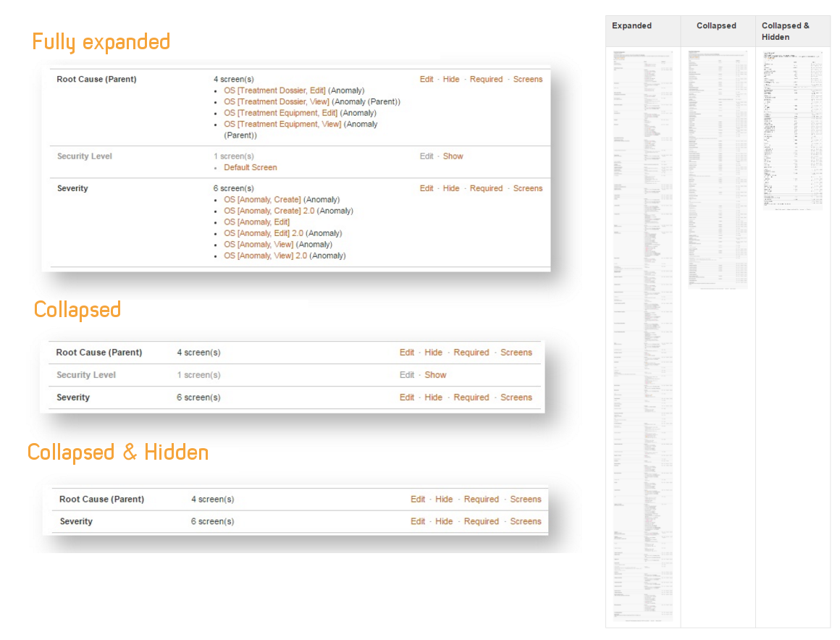
Task: Click Required for Root Cause in Collapsed panel
Action: pyautogui.click(x=471, y=353)
